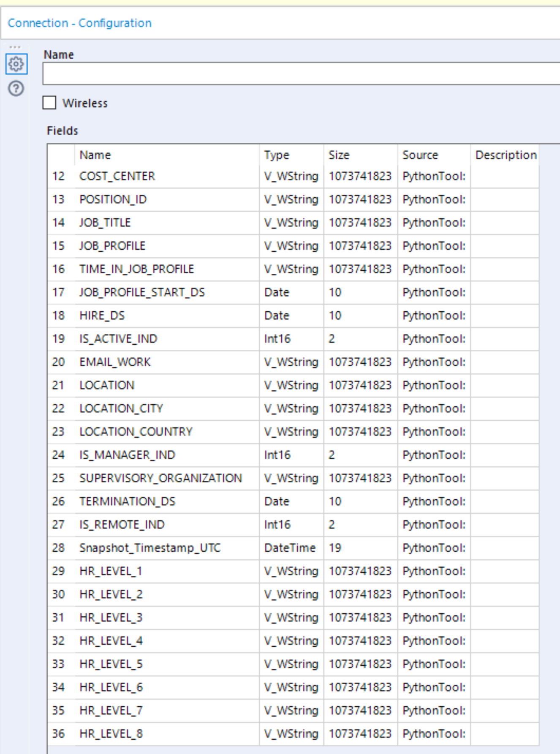The width and height of the screenshot is (560, 754).
Task: Select the Snapshot_Timestamp_UTC field row
Action: coord(150,548)
